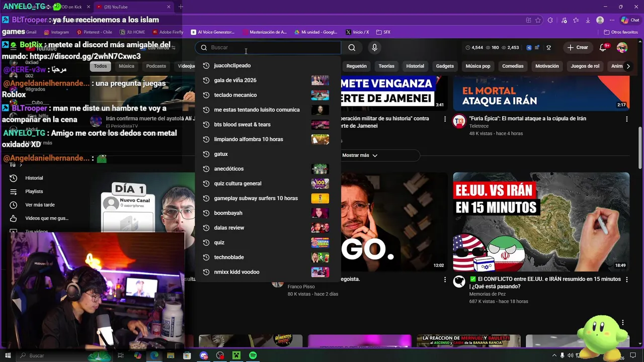Select the Motivación filter chip

[547, 66]
